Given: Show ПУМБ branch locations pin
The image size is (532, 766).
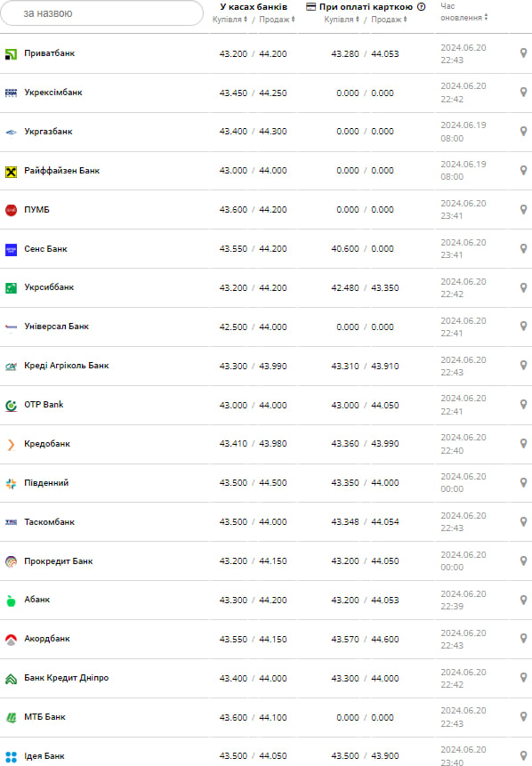Looking at the screenshot, I should click(523, 210).
